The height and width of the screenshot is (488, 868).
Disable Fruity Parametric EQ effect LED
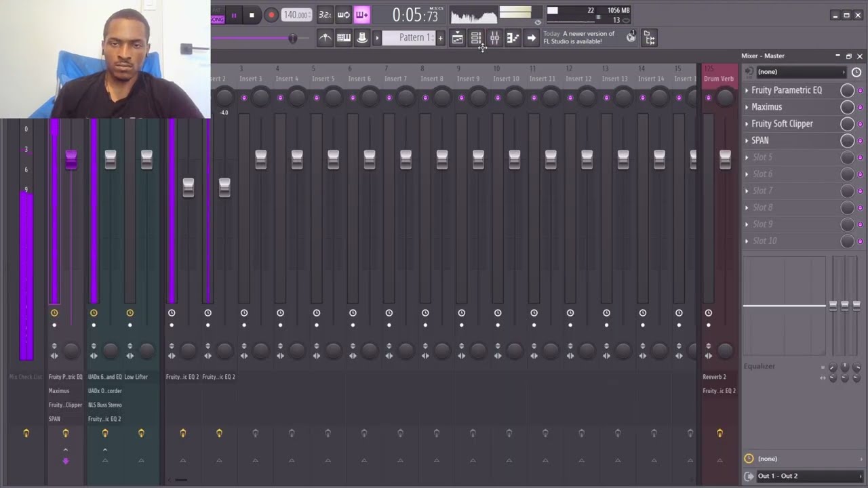(860, 91)
